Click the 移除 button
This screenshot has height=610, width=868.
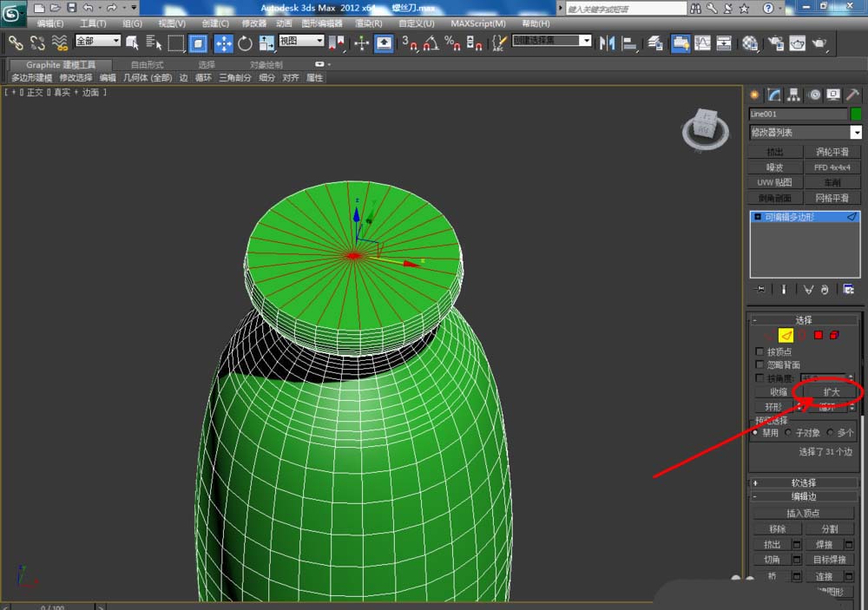777,528
